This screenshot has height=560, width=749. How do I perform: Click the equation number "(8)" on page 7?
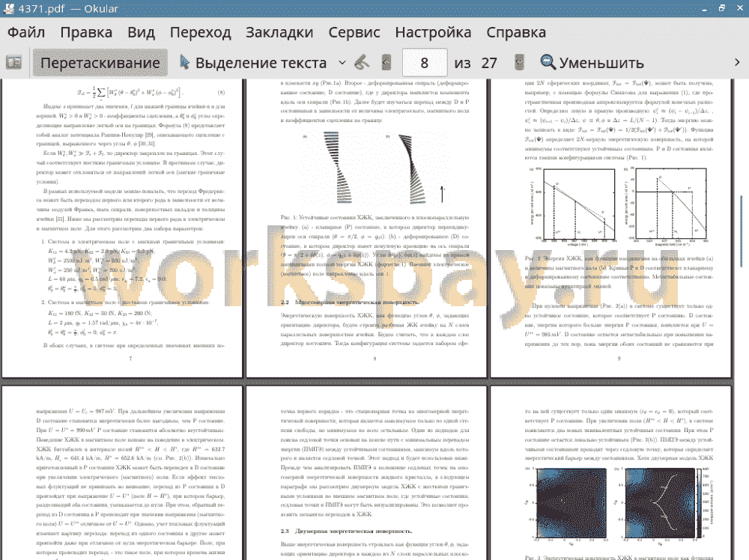[x=221, y=93]
